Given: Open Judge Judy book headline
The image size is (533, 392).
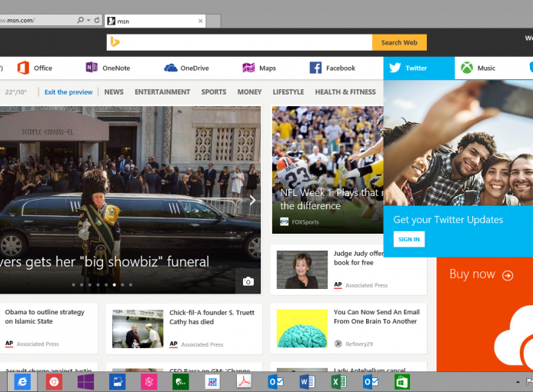Looking at the screenshot, I should click(358, 257).
